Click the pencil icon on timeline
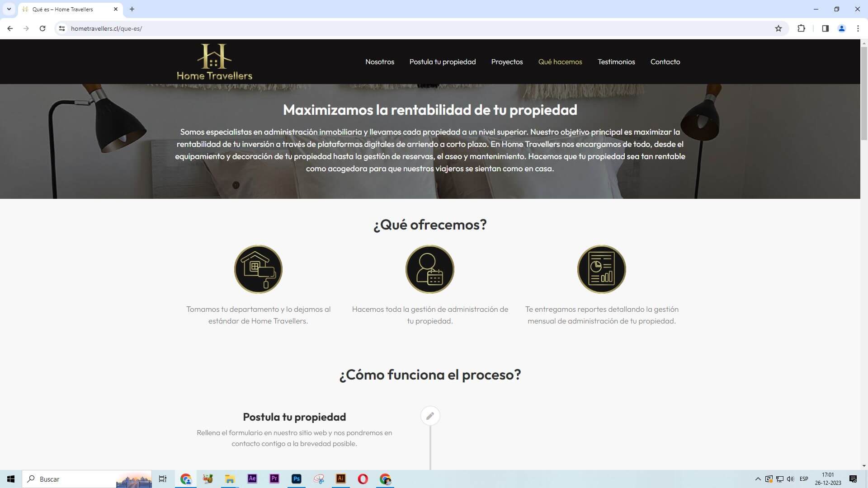This screenshot has width=868, height=488. [x=430, y=416]
